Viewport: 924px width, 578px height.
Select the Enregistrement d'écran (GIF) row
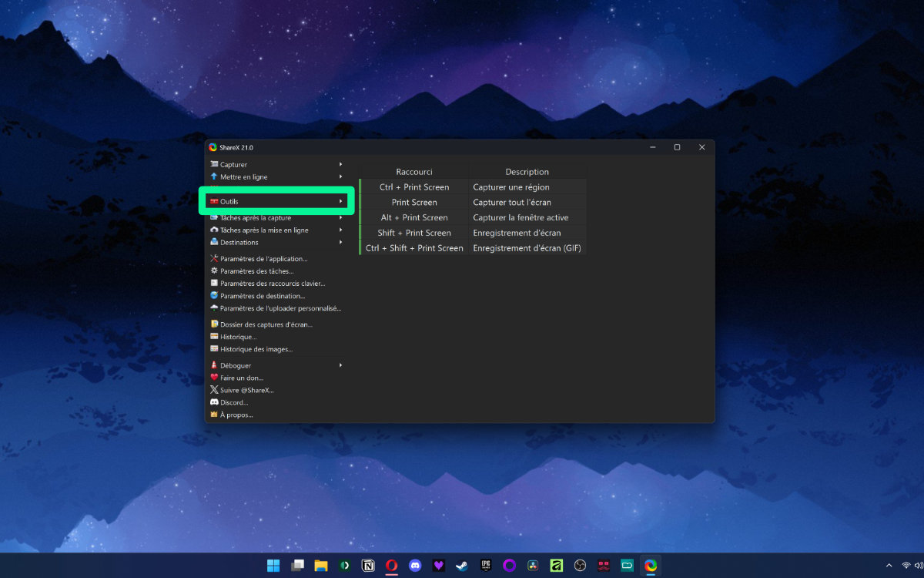tap(473, 248)
